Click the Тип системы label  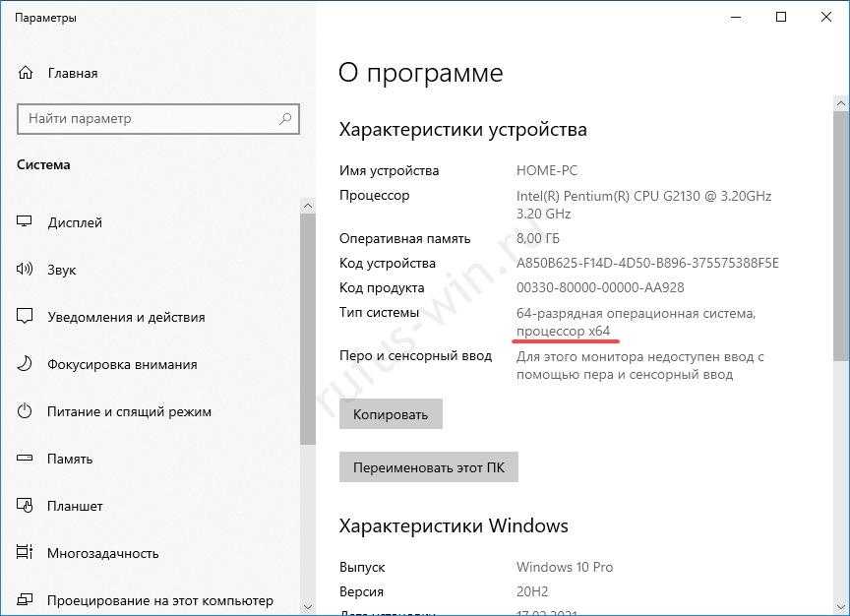[379, 312]
